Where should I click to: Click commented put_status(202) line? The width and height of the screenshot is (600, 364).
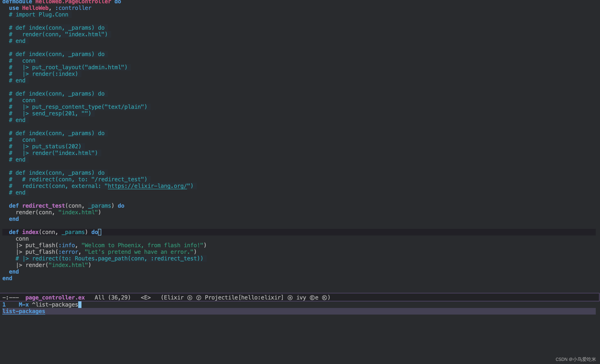(45, 147)
